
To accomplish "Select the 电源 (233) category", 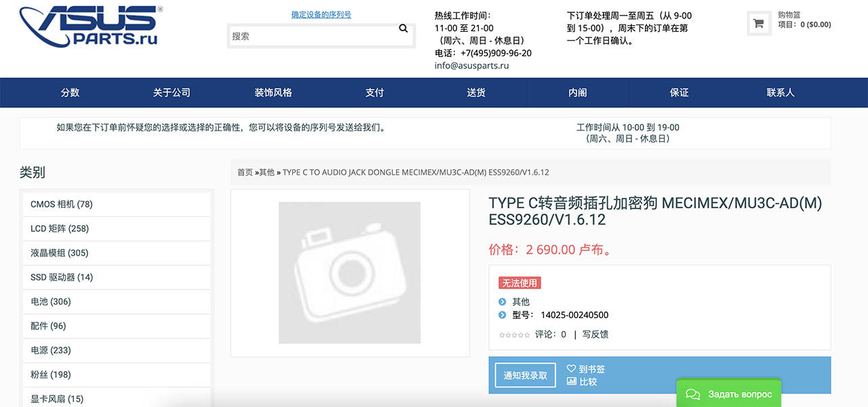I will coord(117,351).
